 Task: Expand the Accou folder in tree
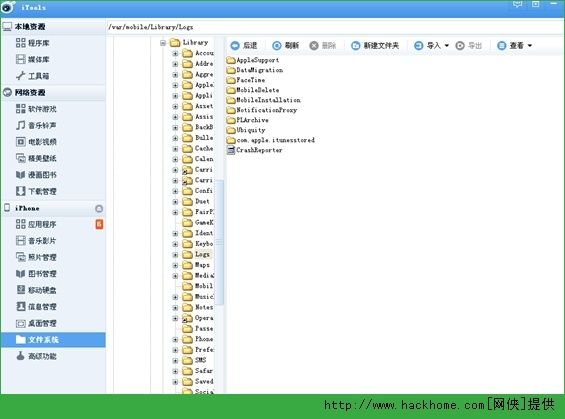(x=175, y=54)
